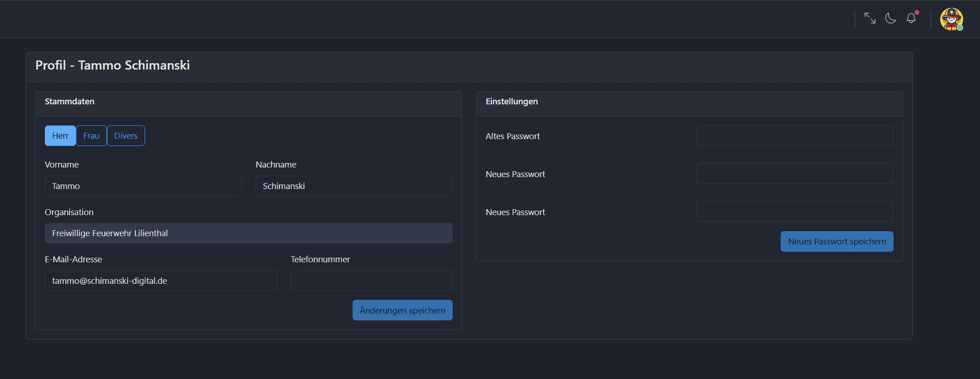Screen dimensions: 980x379
Task: Click the Vorname field containing Tammo
Action: coord(143,186)
